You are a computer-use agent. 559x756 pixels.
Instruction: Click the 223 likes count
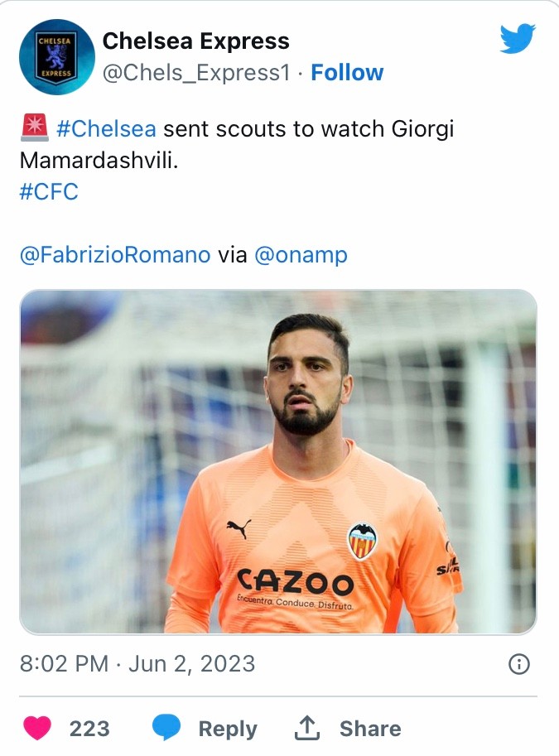(89, 729)
